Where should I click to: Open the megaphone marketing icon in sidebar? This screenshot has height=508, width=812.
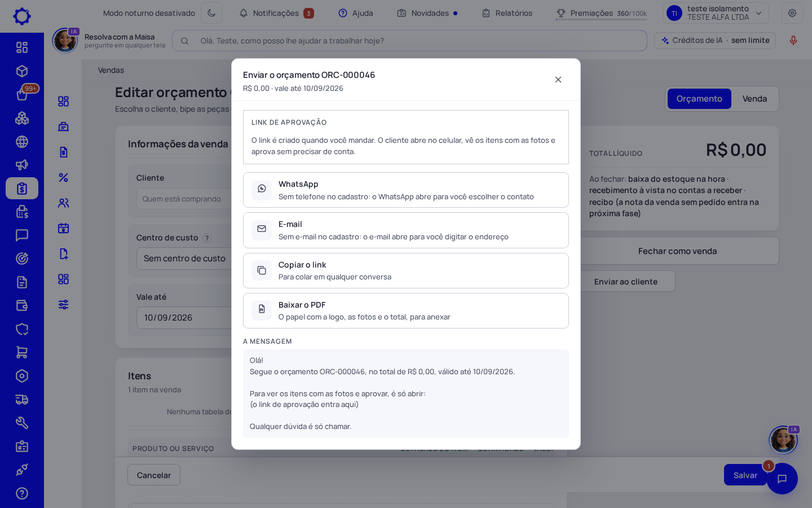pyautogui.click(x=22, y=165)
